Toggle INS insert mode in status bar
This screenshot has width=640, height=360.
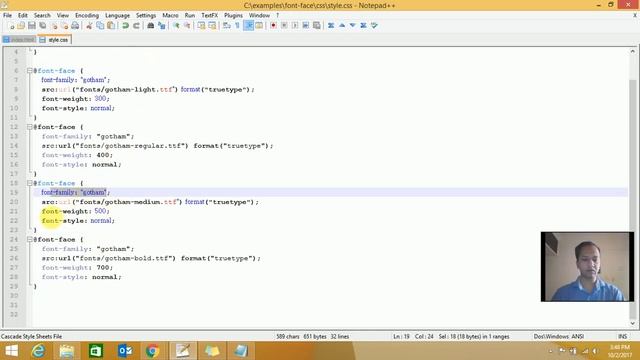coord(622,337)
